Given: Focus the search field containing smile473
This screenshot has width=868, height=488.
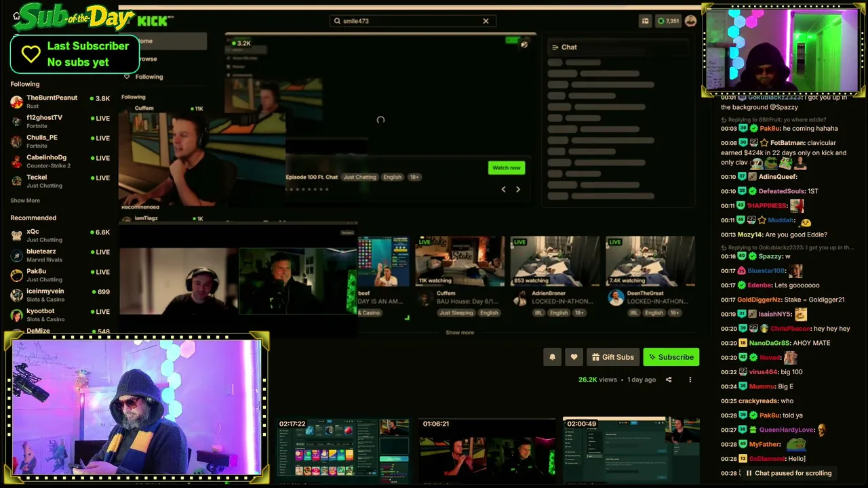Looking at the screenshot, I should (412, 21).
